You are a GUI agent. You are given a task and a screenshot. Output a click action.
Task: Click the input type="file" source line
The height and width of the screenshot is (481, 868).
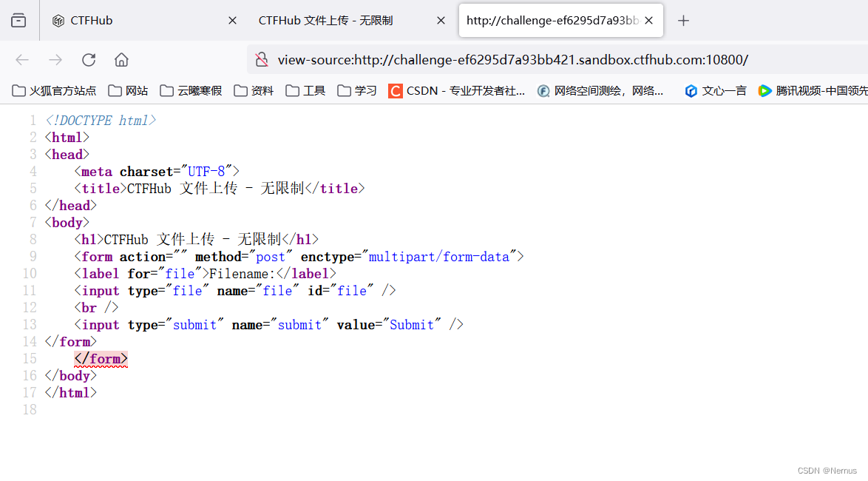[235, 290]
